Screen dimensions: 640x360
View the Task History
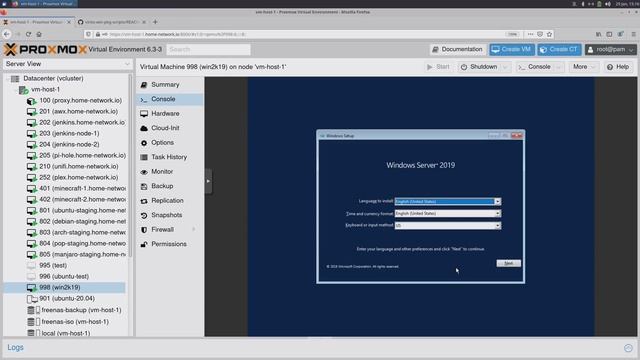pyautogui.click(x=170, y=157)
